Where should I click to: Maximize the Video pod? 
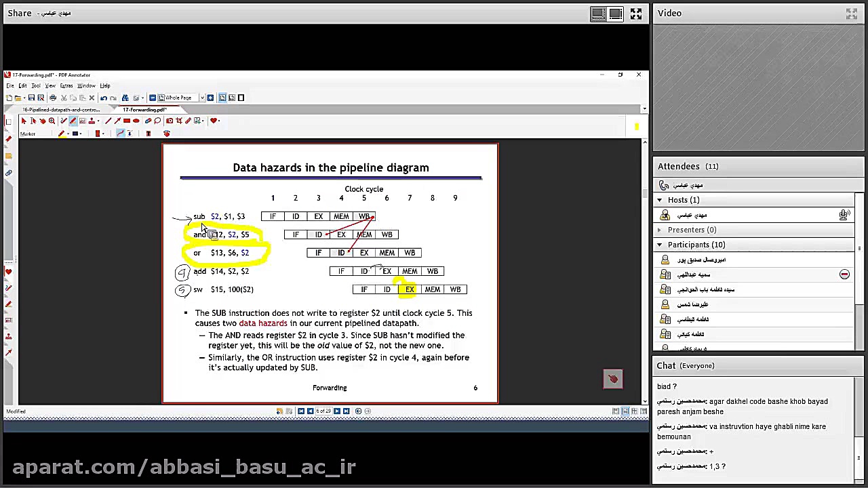click(x=852, y=13)
